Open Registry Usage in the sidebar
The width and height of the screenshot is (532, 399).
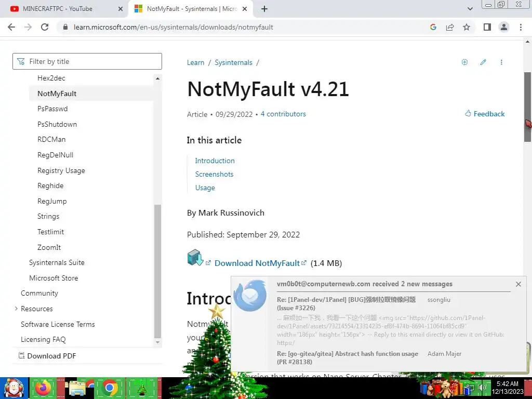(x=61, y=170)
